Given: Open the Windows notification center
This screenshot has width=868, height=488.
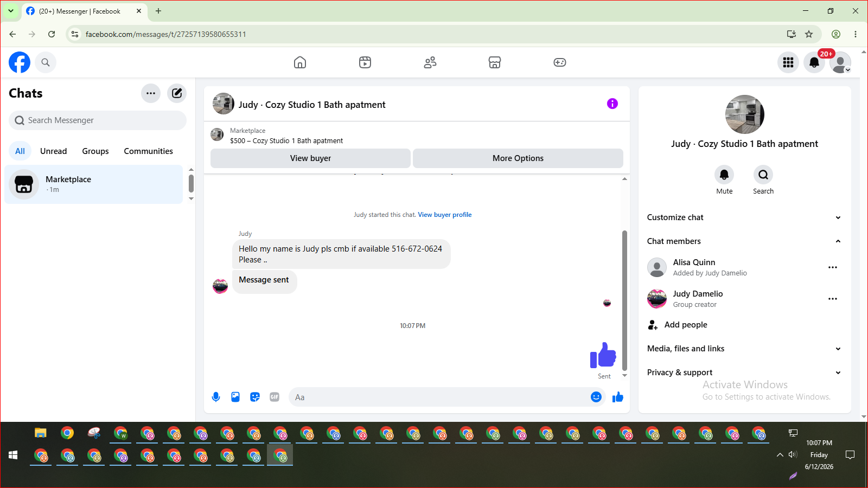Looking at the screenshot, I should pyautogui.click(x=850, y=455).
